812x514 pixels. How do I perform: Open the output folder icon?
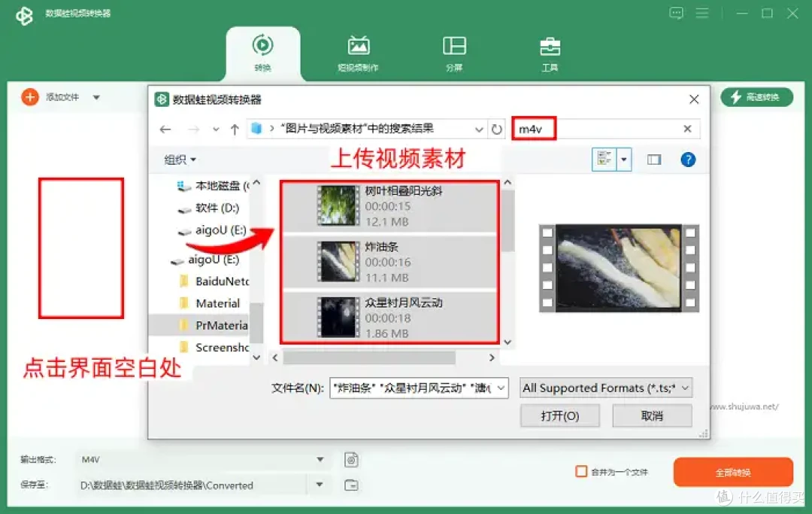(x=351, y=485)
